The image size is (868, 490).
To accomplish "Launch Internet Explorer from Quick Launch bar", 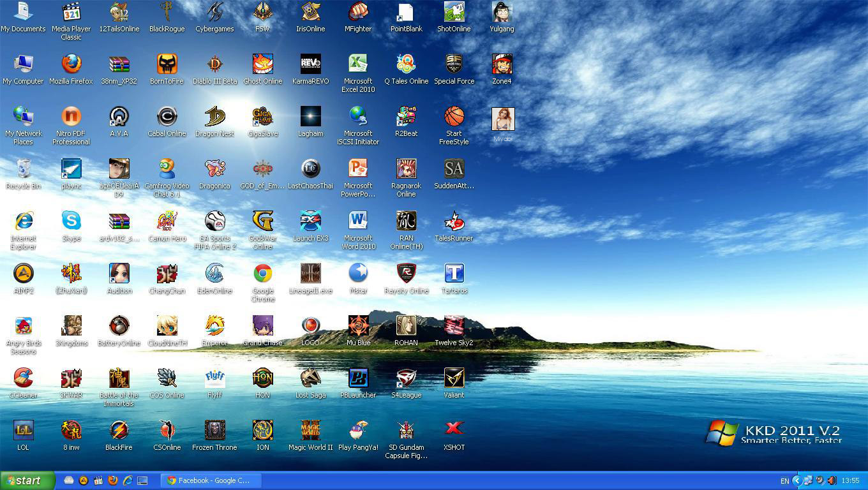I will 128,480.
